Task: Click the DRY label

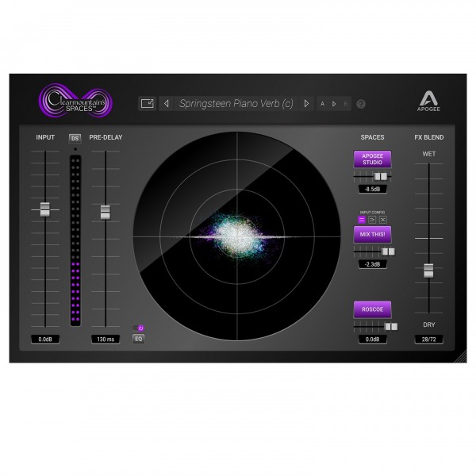Action: (428, 324)
